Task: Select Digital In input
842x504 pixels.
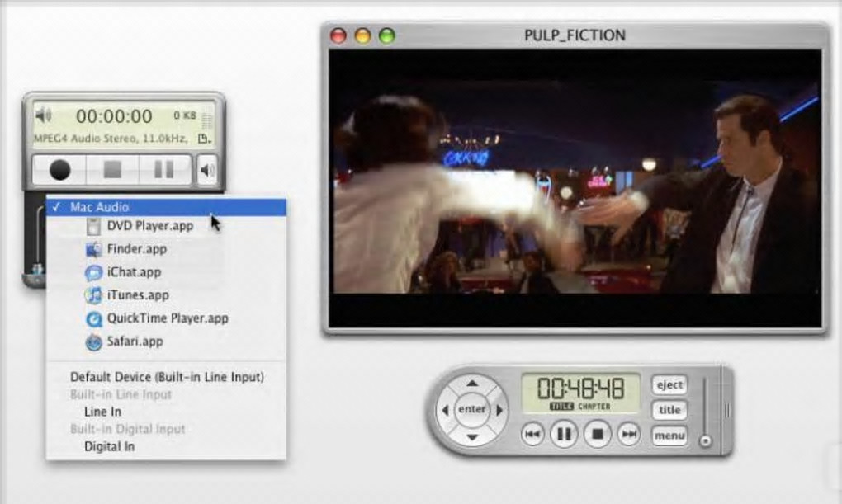Action: pos(166,446)
